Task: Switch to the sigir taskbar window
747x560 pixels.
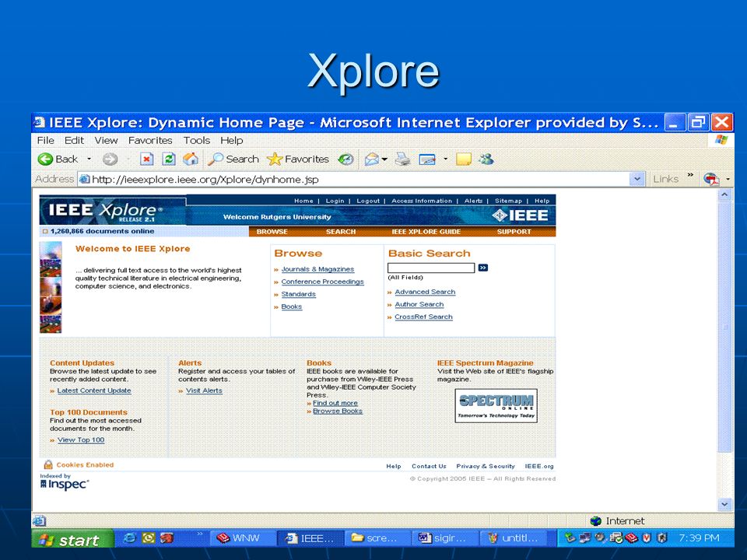Action: [x=444, y=538]
